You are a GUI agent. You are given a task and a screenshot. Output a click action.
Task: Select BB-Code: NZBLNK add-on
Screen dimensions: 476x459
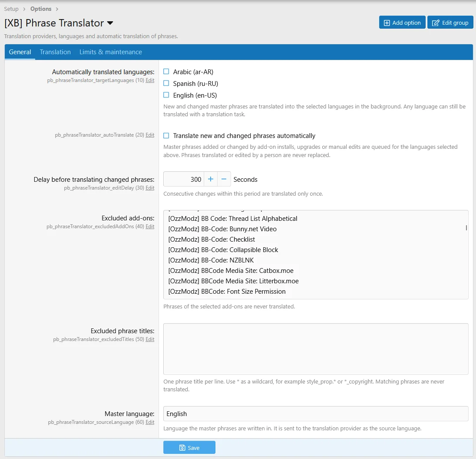(211, 260)
